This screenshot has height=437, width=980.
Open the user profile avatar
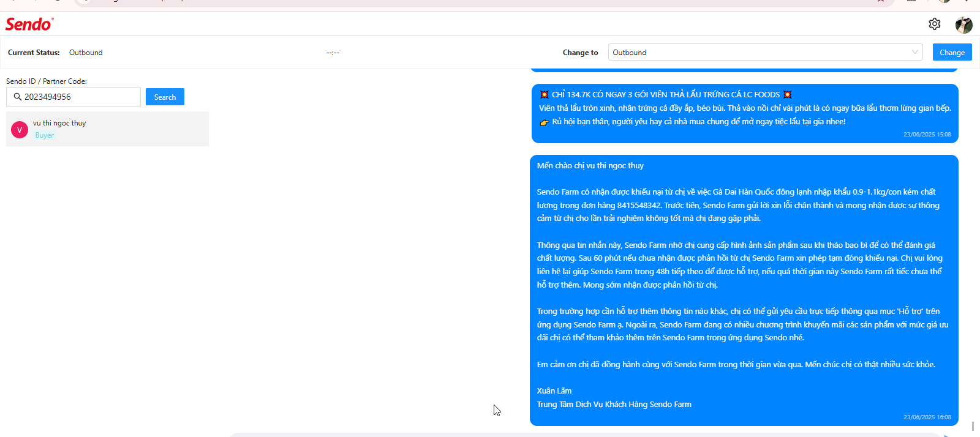963,24
